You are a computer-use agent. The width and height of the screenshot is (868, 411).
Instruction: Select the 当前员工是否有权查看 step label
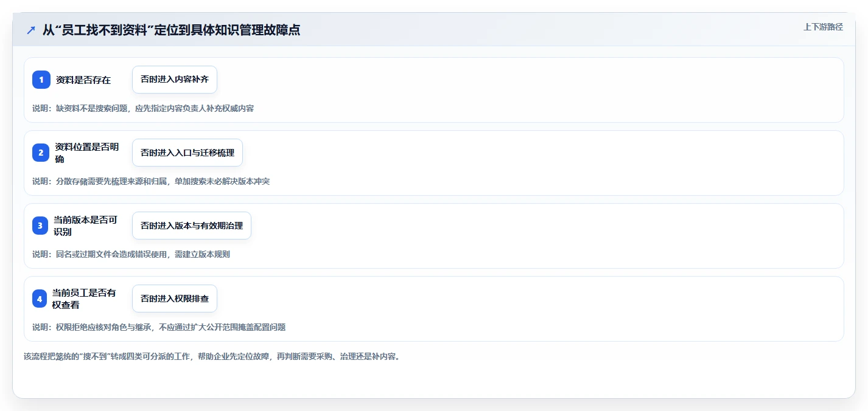(x=84, y=299)
